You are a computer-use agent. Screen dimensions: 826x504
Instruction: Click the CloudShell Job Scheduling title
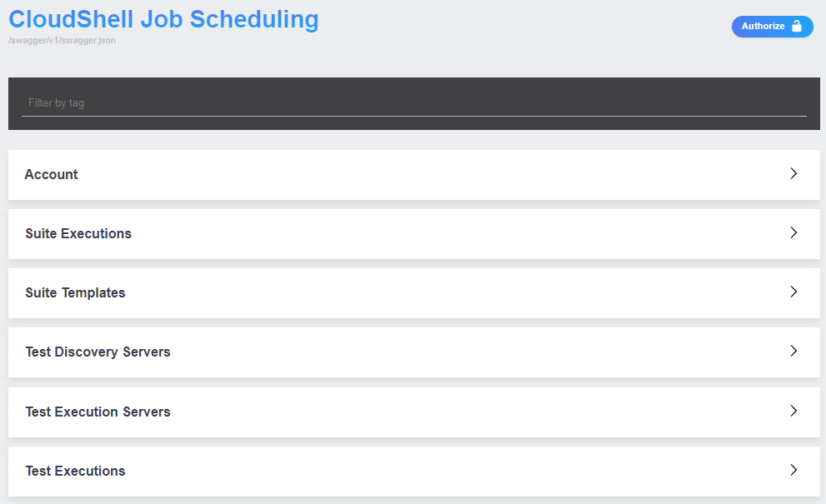click(x=163, y=18)
